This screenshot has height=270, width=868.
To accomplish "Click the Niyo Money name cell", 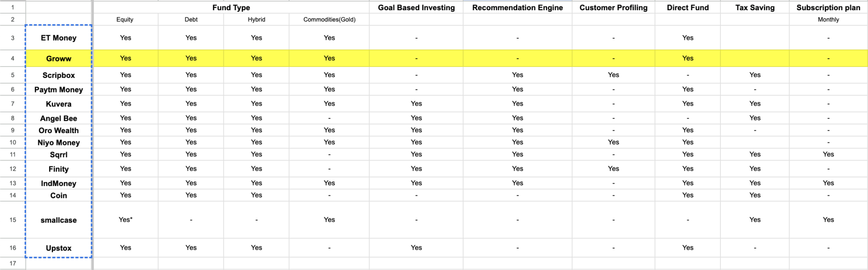I will pos(58,142).
